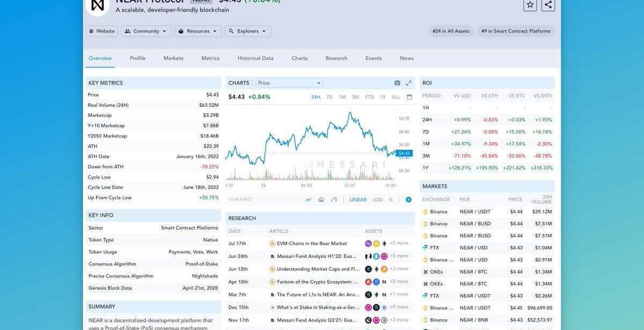Open the Research tab
Image resolution: width=644 pixels, height=330 pixels.
[336, 58]
